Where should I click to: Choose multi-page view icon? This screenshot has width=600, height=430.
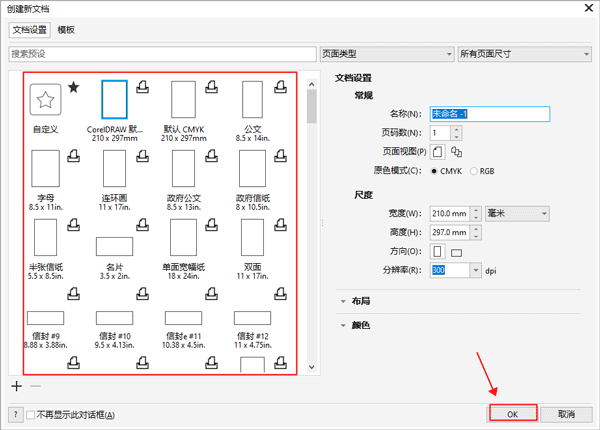(456, 152)
